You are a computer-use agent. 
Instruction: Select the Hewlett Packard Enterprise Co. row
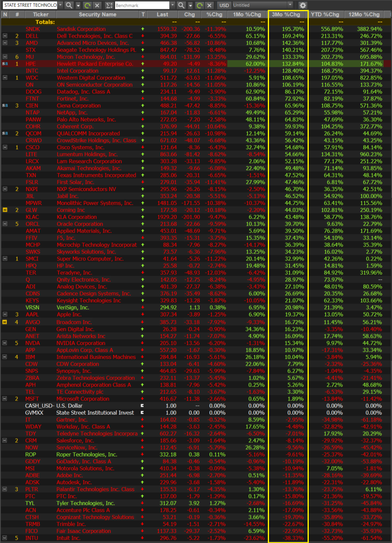pyautogui.click(x=196, y=64)
